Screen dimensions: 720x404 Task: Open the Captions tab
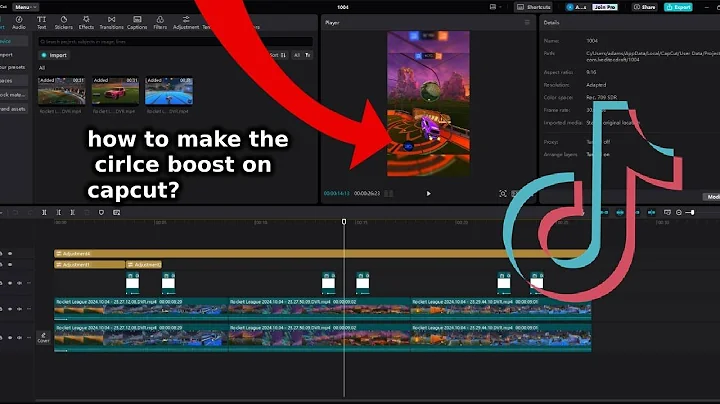tap(137, 22)
